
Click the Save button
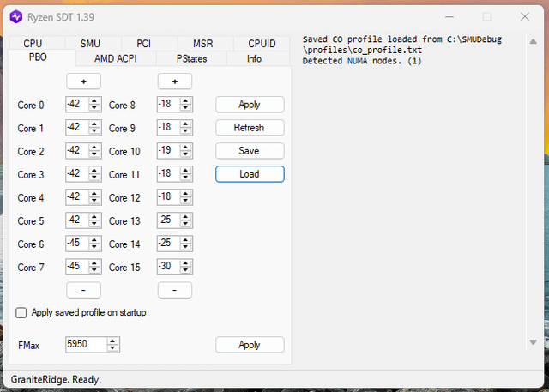tap(250, 151)
